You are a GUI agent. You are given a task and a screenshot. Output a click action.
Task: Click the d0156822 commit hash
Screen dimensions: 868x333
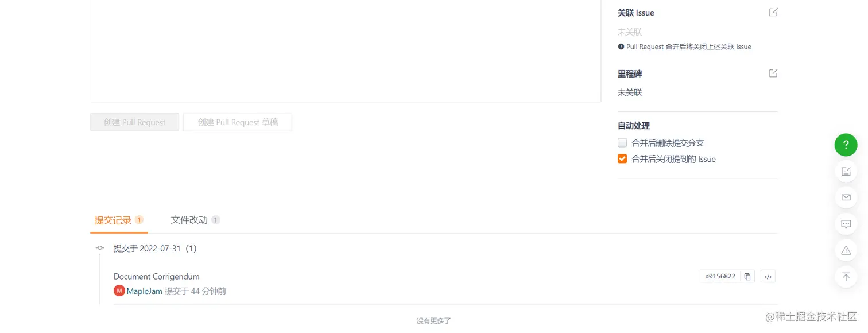pyautogui.click(x=720, y=276)
